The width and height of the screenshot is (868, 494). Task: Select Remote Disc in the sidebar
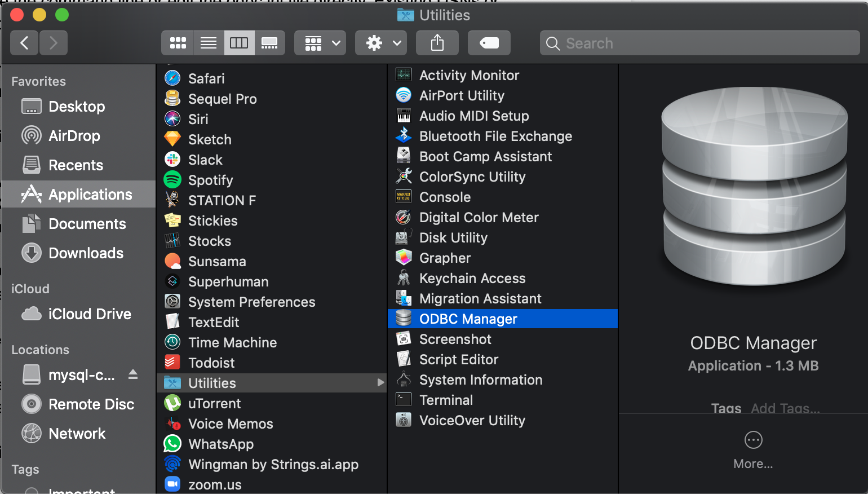coord(78,404)
